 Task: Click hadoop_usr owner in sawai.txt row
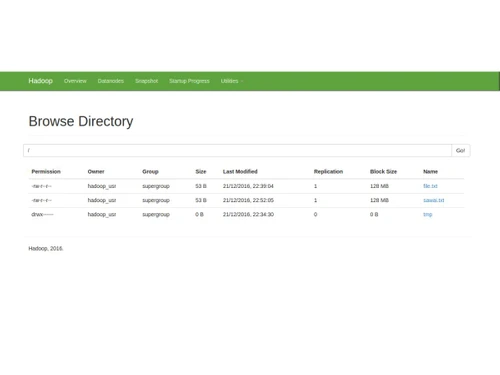(x=102, y=200)
